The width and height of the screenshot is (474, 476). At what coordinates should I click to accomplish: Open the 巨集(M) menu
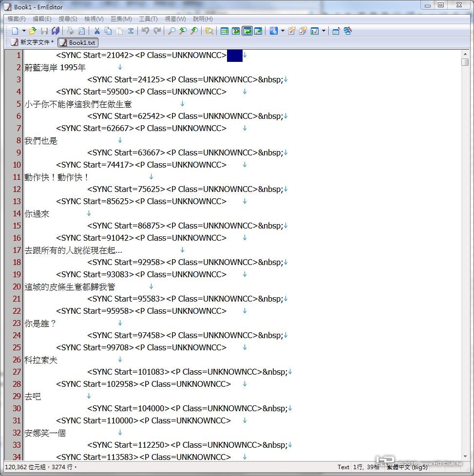[121, 19]
